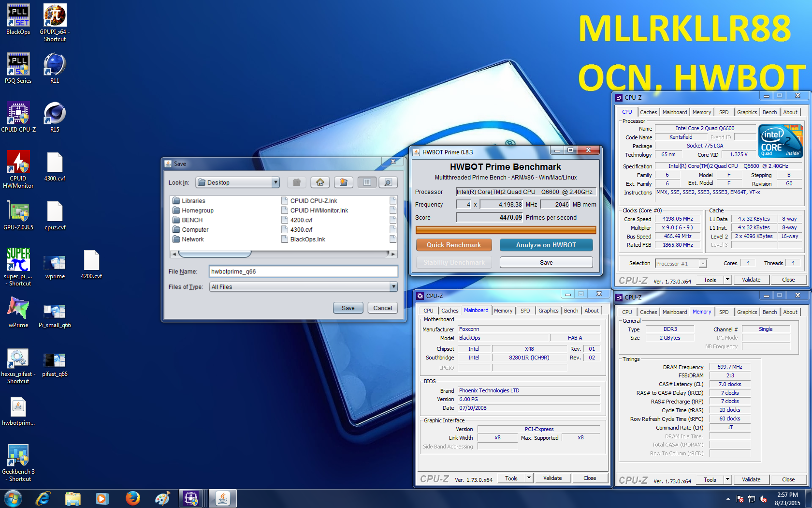Click Cancel button in Save dialog

(383, 308)
